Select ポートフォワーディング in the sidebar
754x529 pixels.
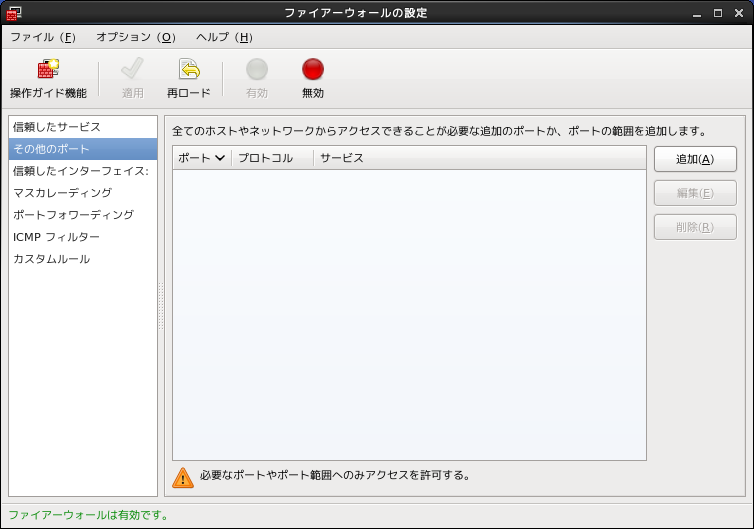tap(83, 215)
